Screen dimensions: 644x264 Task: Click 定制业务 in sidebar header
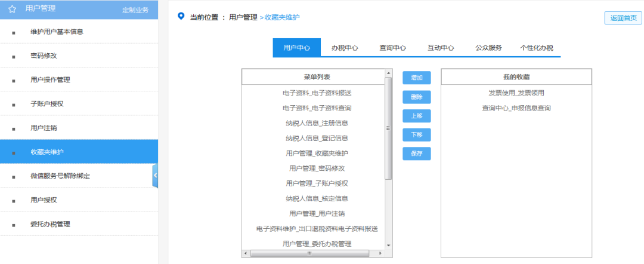[x=135, y=10]
